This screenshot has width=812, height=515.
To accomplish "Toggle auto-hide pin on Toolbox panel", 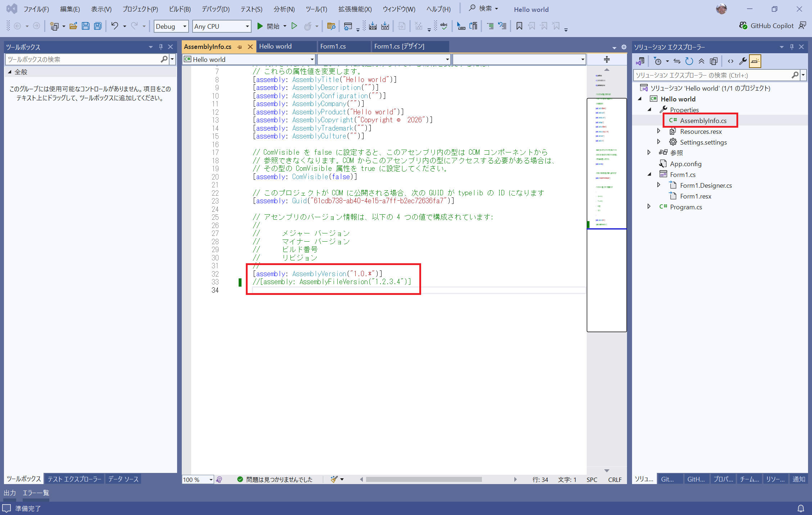I will coord(161,47).
